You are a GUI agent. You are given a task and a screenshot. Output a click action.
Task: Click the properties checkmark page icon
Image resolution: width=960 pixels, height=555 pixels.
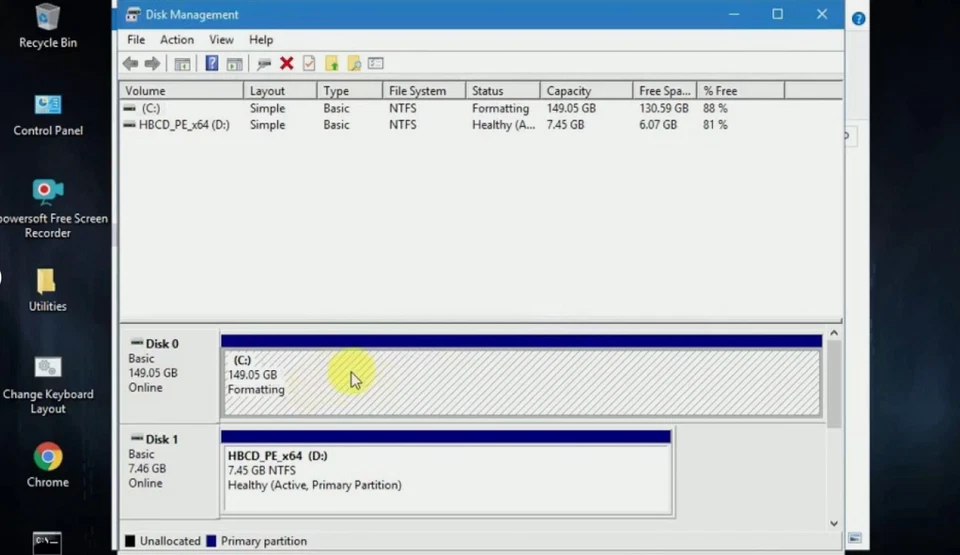click(309, 63)
